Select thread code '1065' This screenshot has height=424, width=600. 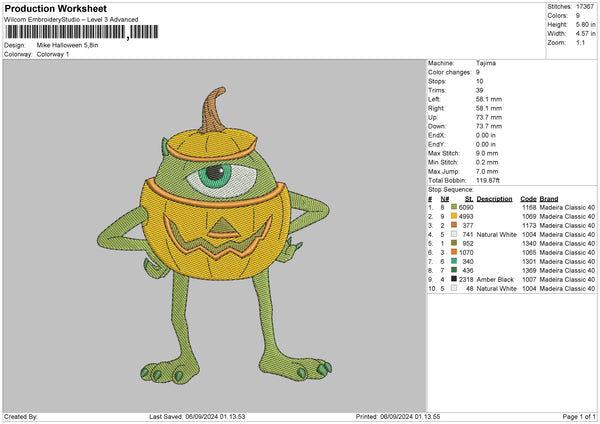(x=529, y=253)
